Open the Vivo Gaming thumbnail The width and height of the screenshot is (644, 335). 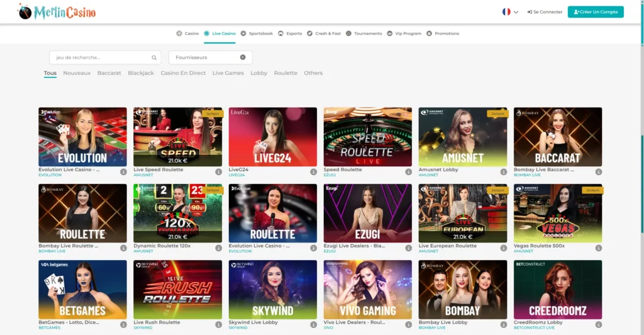[367, 290]
